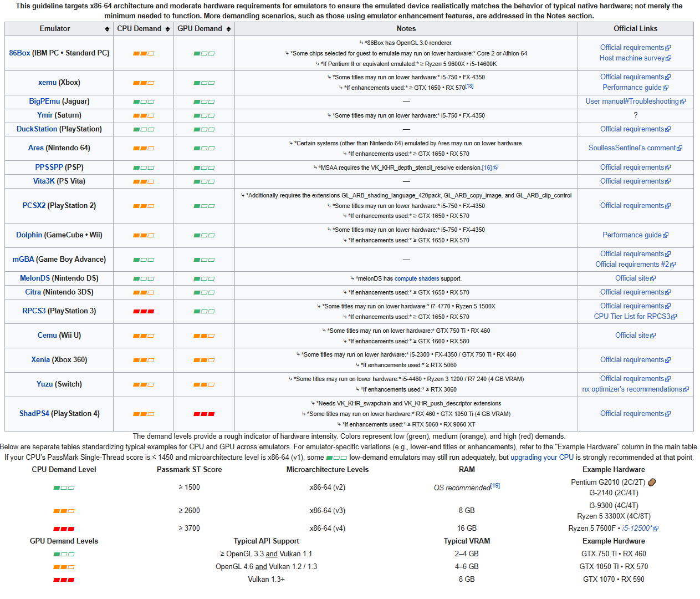Open the Cemu emulator link
700x599 pixels.
pyautogui.click(x=47, y=335)
